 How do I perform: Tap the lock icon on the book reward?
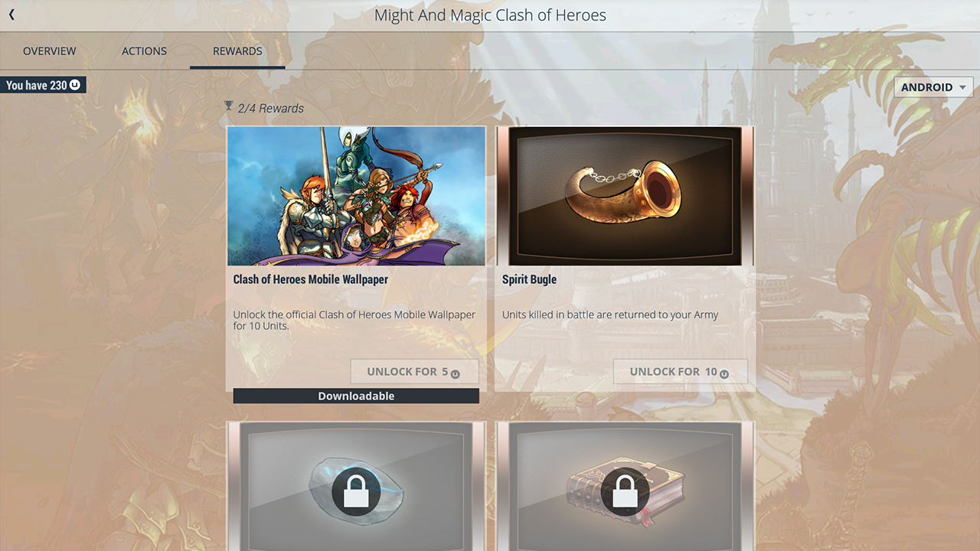point(626,491)
